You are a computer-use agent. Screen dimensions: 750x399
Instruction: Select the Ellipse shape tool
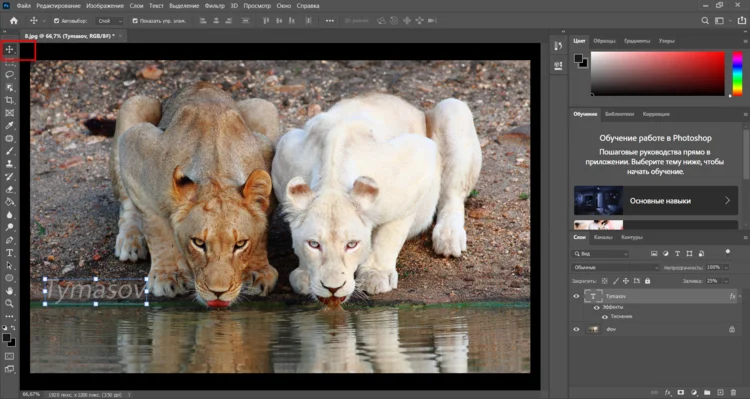coord(9,278)
